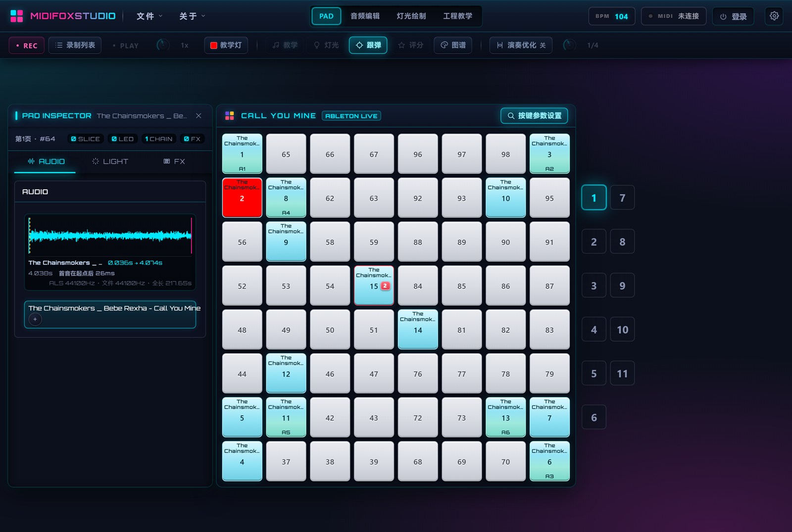
Task: Click the MIDI 未连接 status button
Action: (x=673, y=16)
